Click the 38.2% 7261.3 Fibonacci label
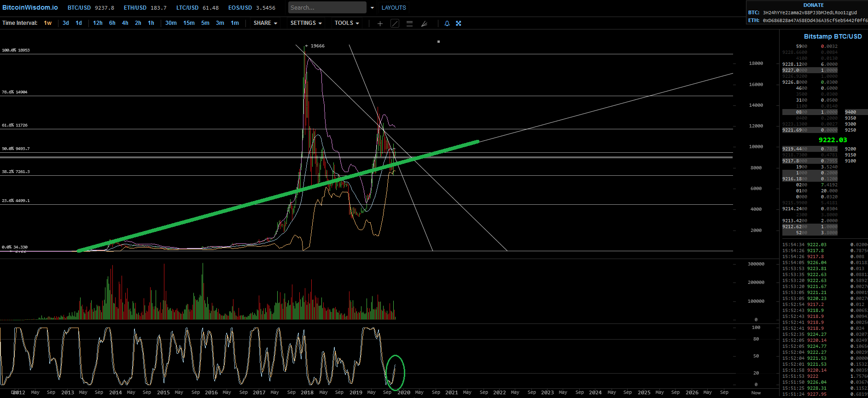This screenshot has width=868, height=398. [x=16, y=172]
